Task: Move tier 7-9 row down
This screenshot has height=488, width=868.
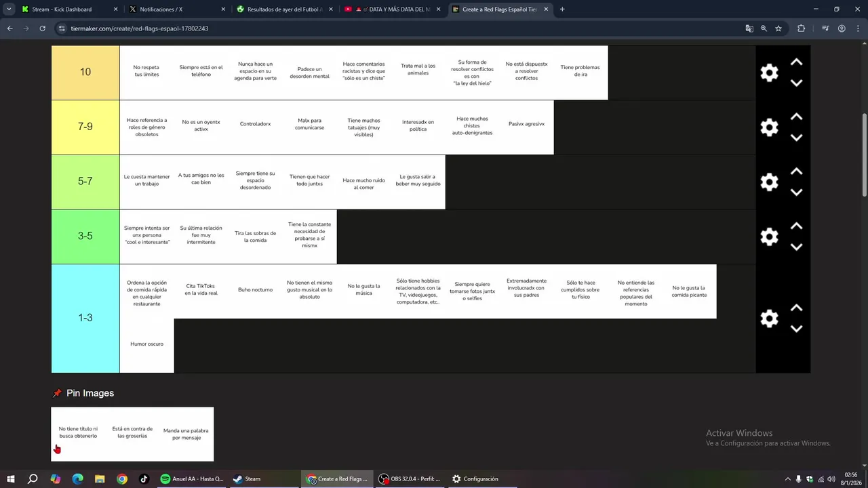Action: pyautogui.click(x=797, y=138)
